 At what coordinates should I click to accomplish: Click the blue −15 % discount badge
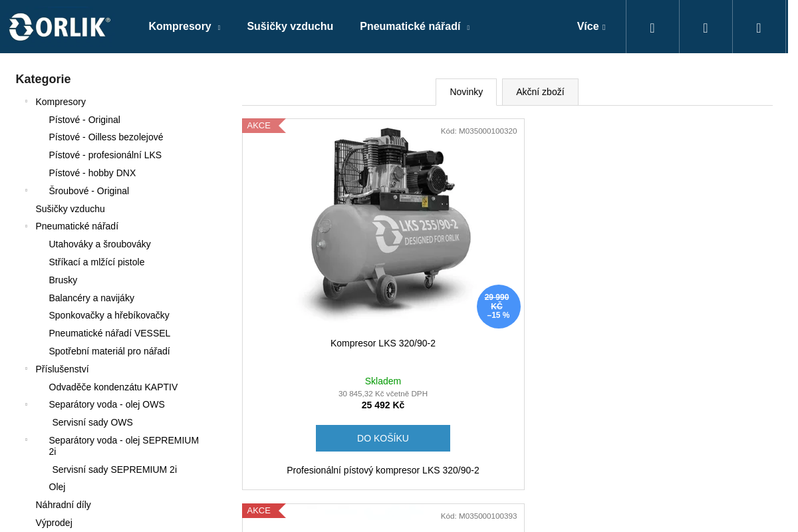click(499, 307)
